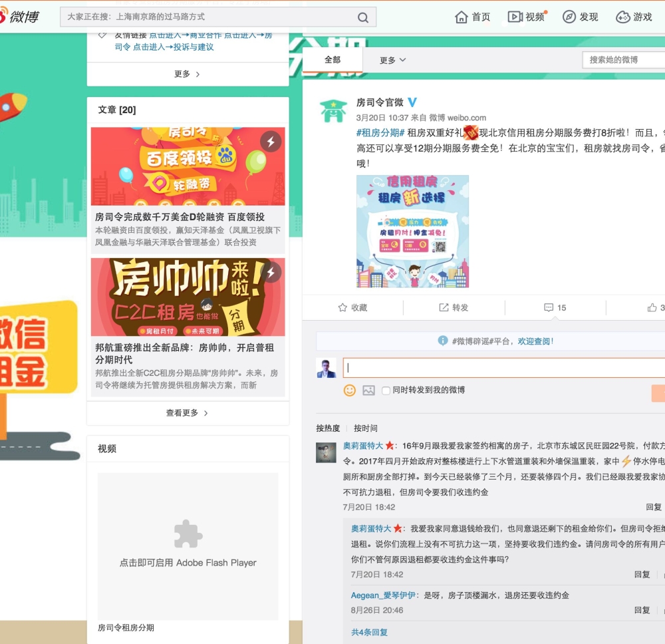Viewport: 665px width, 644px height.
Task: Open the 百度领投 article thumbnail
Action: pyautogui.click(x=188, y=166)
